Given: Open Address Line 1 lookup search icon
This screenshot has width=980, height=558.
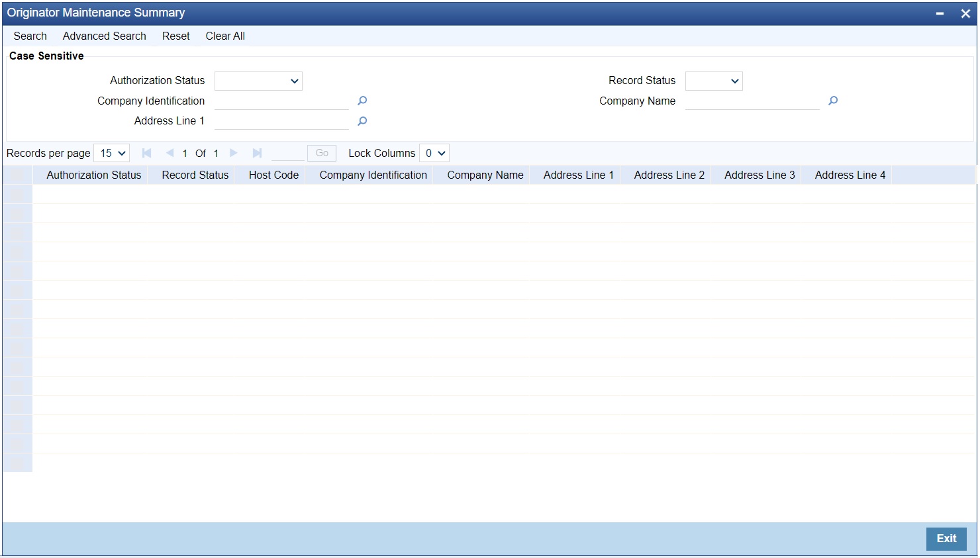Looking at the screenshot, I should click(x=362, y=121).
